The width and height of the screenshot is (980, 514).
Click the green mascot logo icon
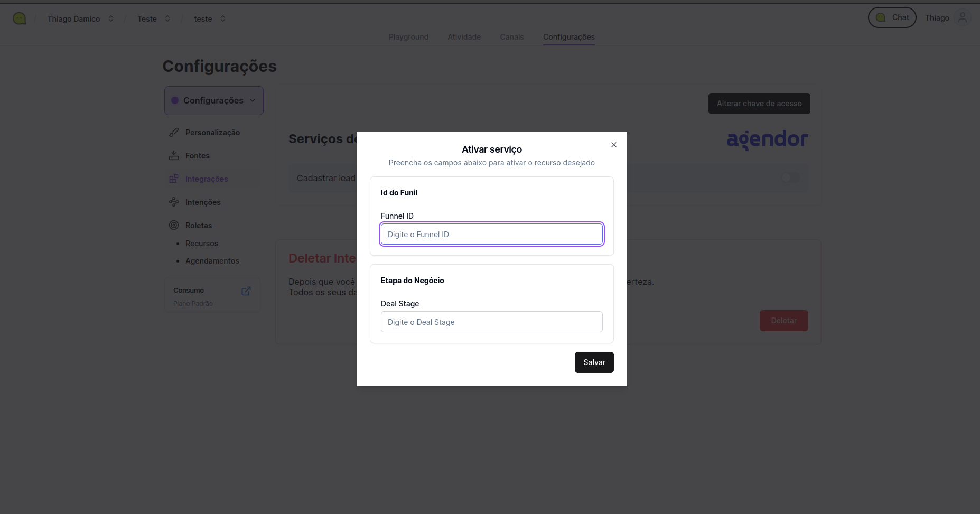(20, 18)
